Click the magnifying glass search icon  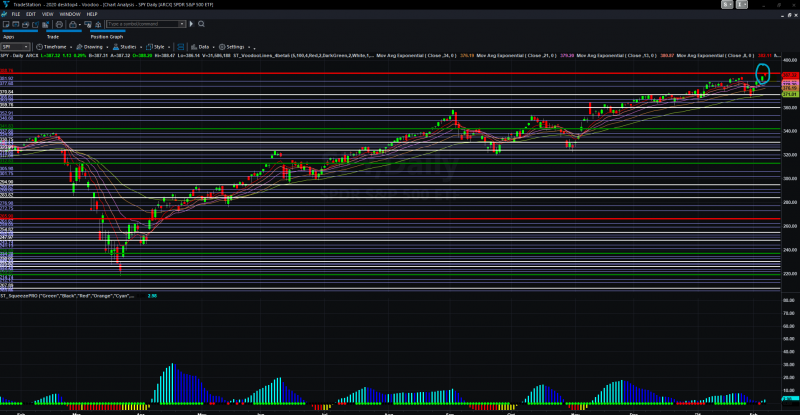coord(201,23)
